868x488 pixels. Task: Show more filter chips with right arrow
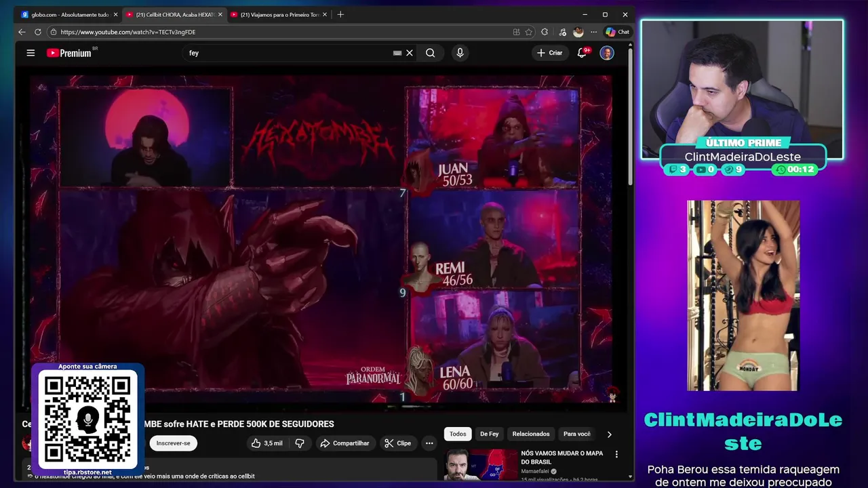pos(609,434)
